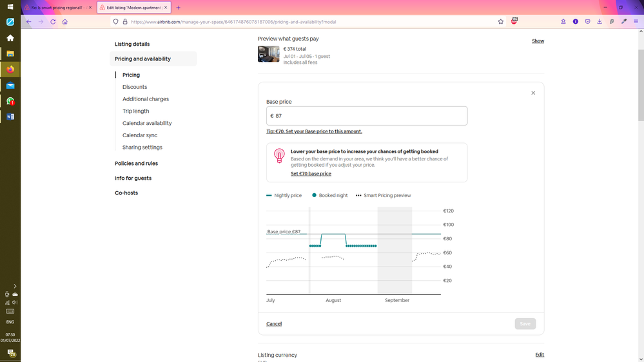Reload the current page
Screen dimensions: 644x362
[x=53, y=21]
